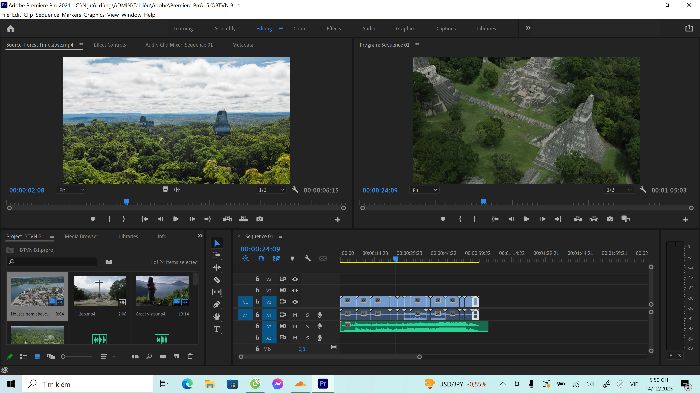700x393 pixels.
Task: Select the Type tool
Action: click(x=217, y=329)
